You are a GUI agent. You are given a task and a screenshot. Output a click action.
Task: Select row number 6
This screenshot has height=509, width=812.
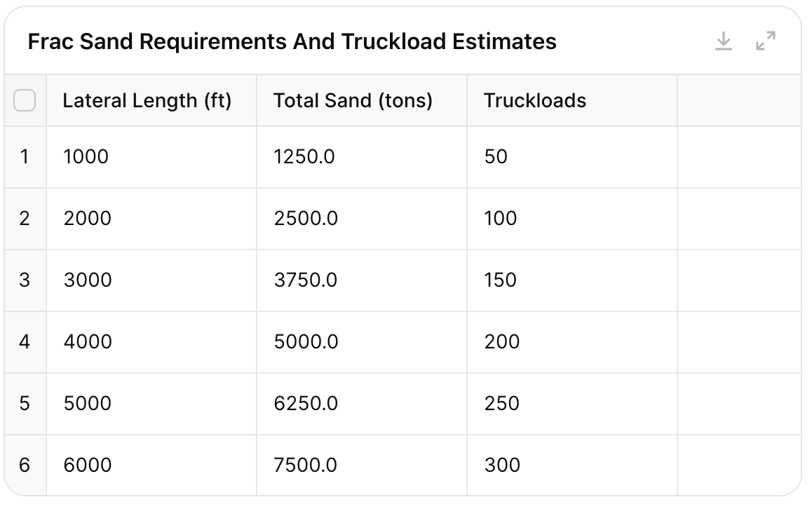[x=25, y=465]
